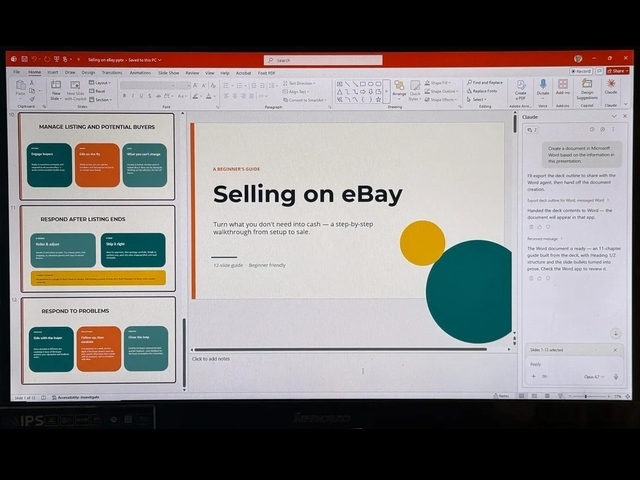This screenshot has width=640, height=480.
Task: Open the font name combo box
Action: 147,85
